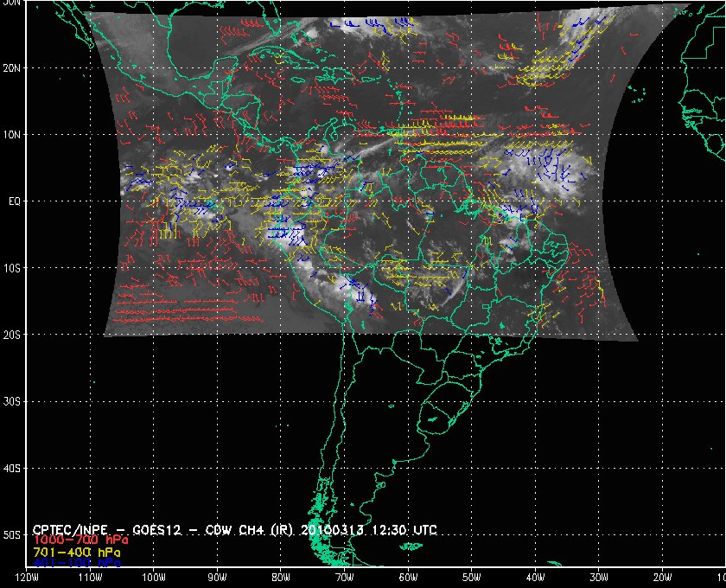Click the 30S latitude label
The height and width of the screenshot is (588, 726).
pos(11,402)
